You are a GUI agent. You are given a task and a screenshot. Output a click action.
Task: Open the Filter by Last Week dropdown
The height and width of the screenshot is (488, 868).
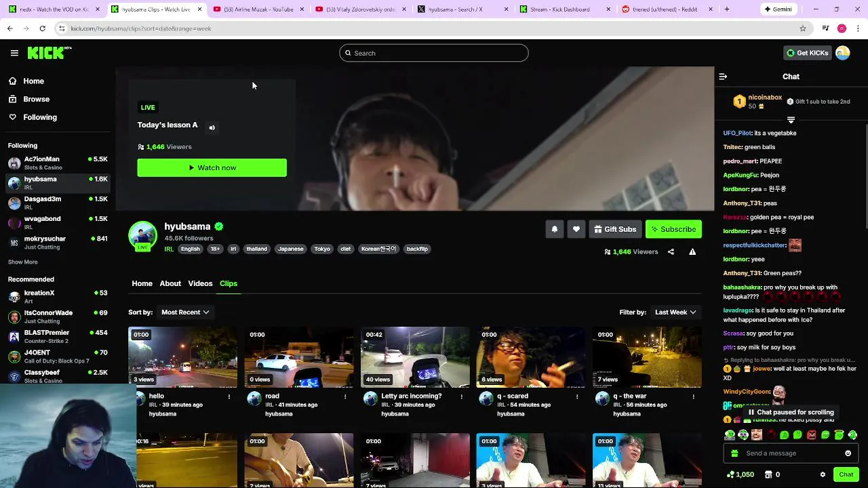pos(675,312)
